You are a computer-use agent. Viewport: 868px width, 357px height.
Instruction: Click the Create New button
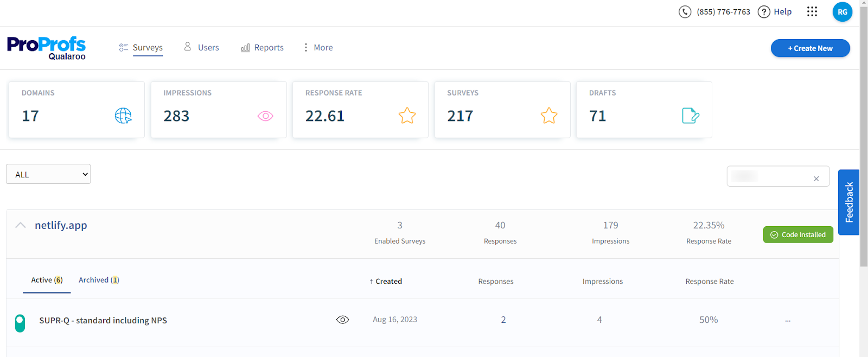click(x=810, y=48)
